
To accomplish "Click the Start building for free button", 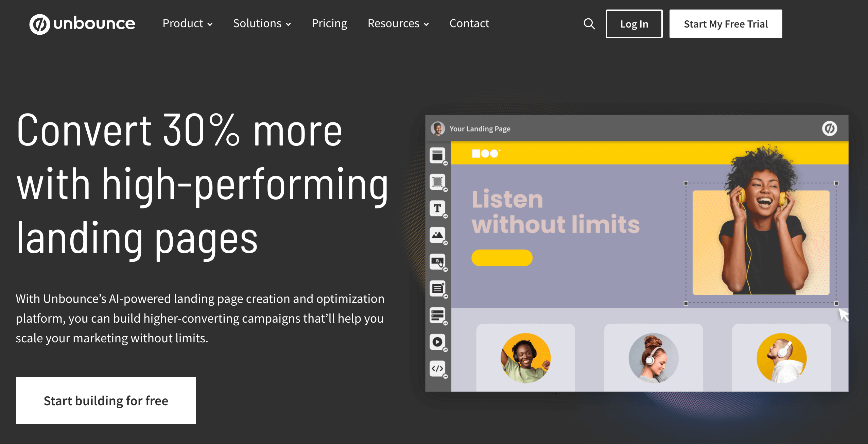I will coord(106,400).
